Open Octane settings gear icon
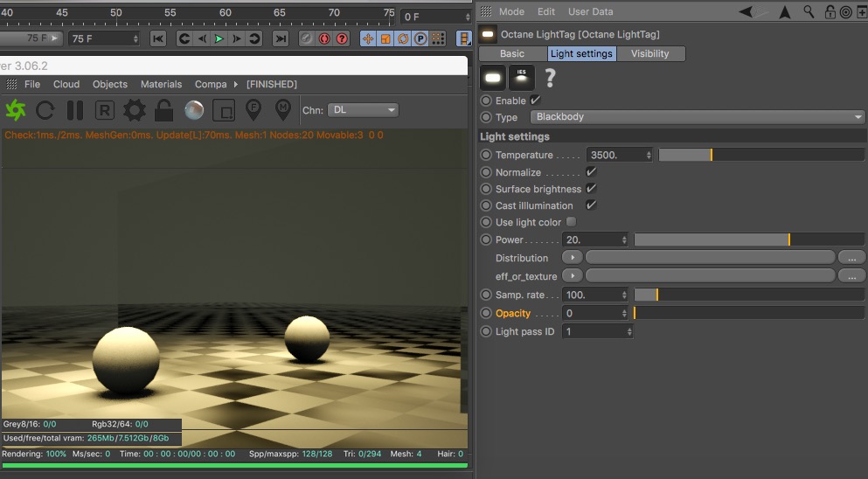This screenshot has width=868, height=479. (x=134, y=110)
